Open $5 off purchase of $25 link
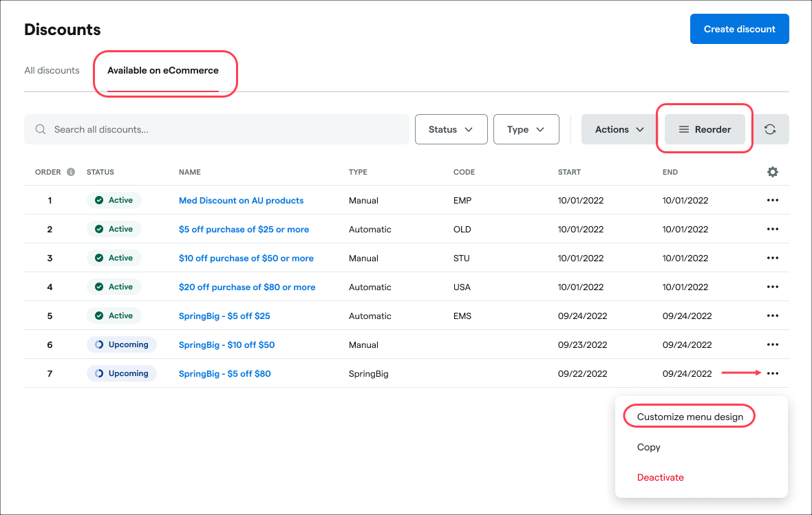 pos(244,229)
